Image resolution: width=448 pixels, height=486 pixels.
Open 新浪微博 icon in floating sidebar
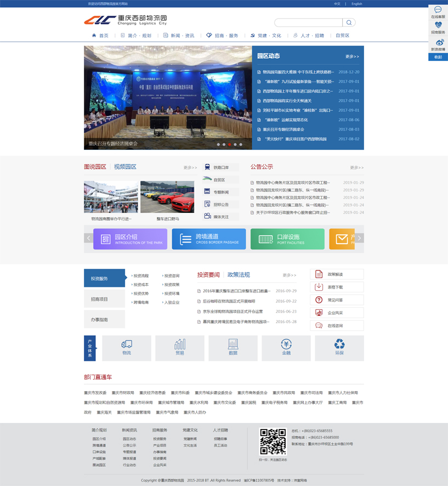coord(438,43)
